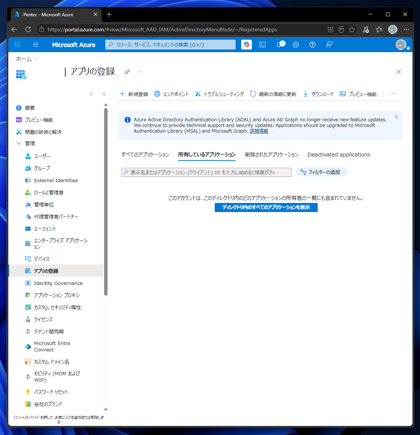
Task: Open トラブルシューティング troubleshooting
Action: (x=220, y=94)
